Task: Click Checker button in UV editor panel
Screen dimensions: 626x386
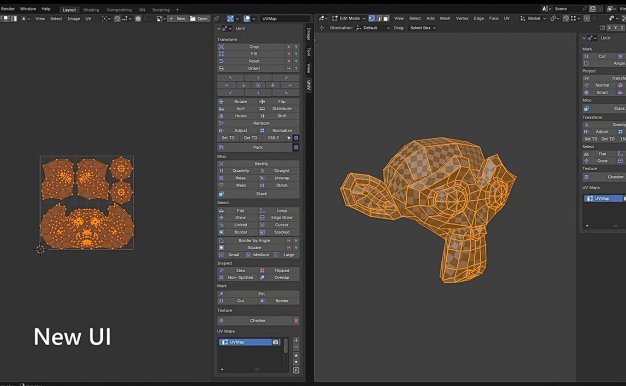Action: [x=255, y=321]
